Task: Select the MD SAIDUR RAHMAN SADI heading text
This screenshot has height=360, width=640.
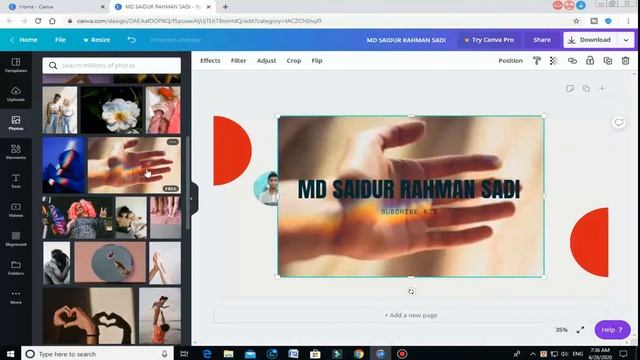Action: 409,189
